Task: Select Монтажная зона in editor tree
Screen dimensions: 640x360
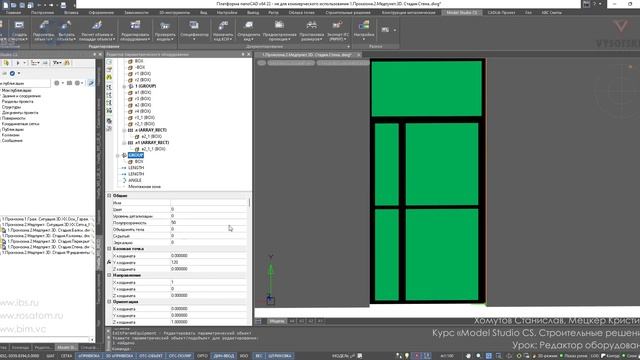Action: click(x=144, y=187)
